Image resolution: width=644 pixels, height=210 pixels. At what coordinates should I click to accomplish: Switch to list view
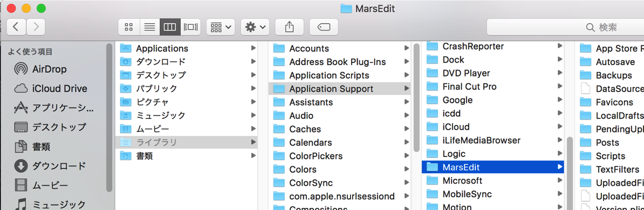click(149, 27)
